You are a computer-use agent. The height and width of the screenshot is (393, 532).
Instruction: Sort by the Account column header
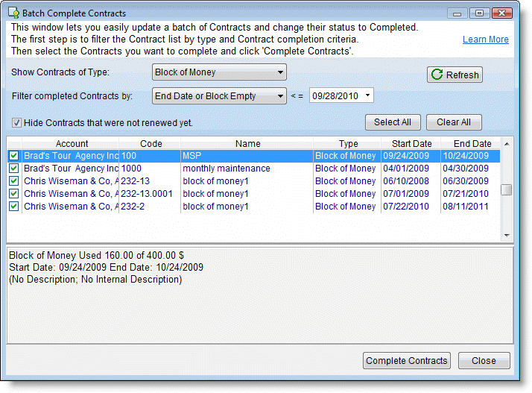(72, 144)
